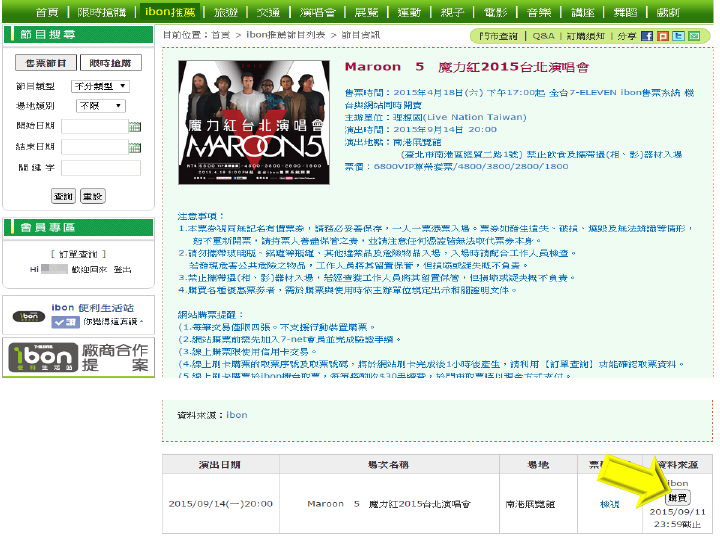720x540 pixels.
Task: Click the 查詢 search button
Action: (63, 196)
